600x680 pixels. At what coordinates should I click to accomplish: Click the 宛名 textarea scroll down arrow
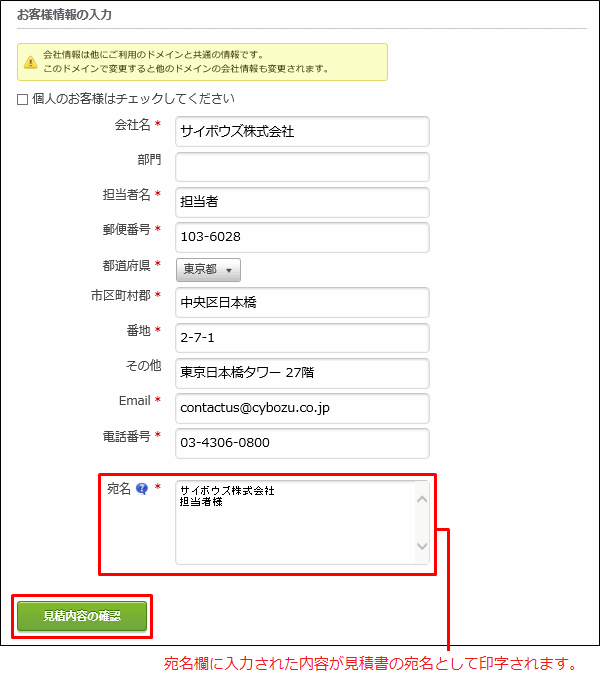click(421, 547)
